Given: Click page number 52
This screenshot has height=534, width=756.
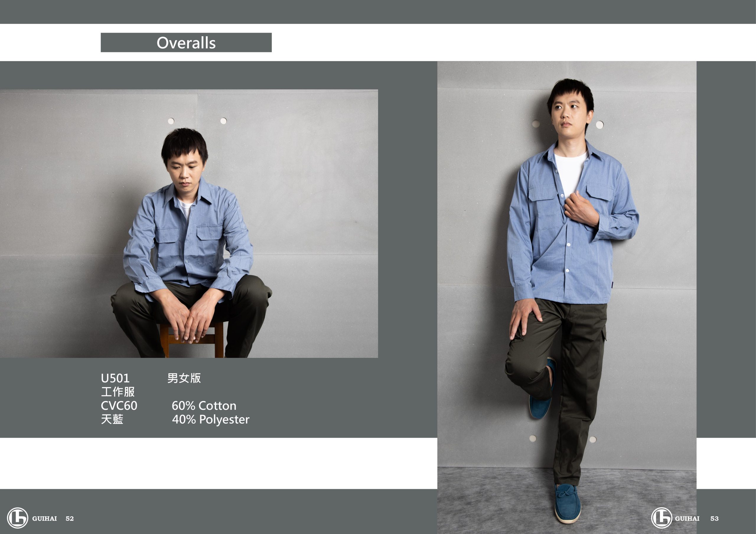Looking at the screenshot, I should [69, 519].
